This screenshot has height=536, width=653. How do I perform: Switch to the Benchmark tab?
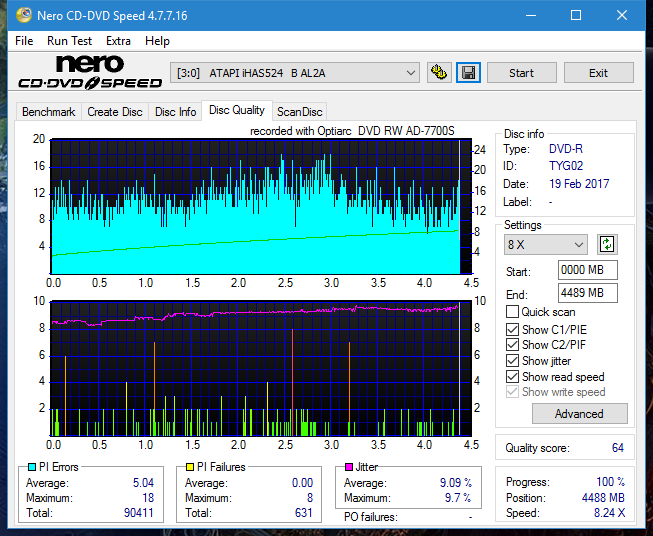[49, 112]
